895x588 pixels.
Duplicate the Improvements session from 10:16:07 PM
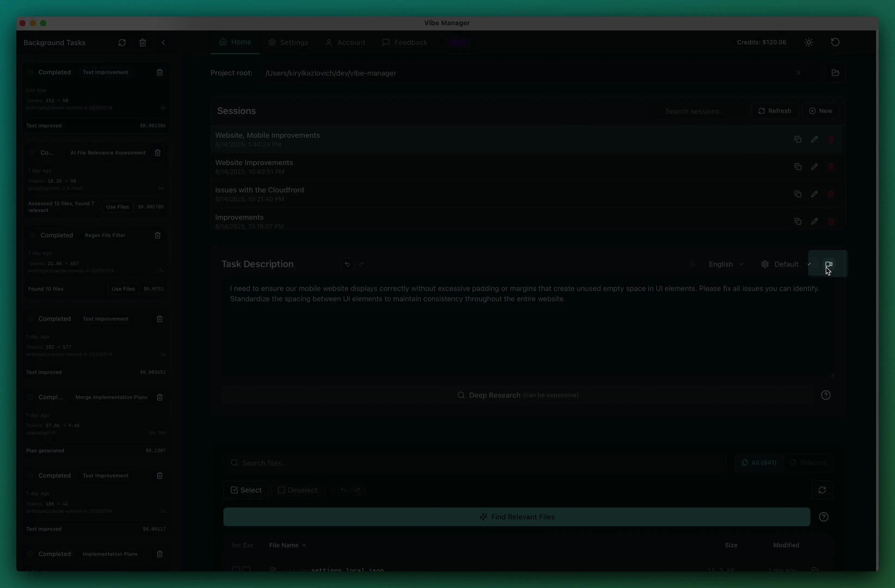[x=798, y=221]
